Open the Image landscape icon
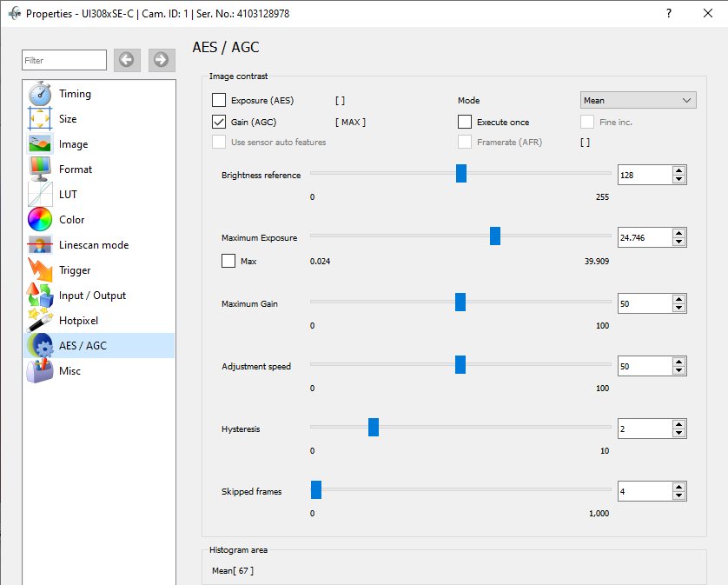 (40, 144)
